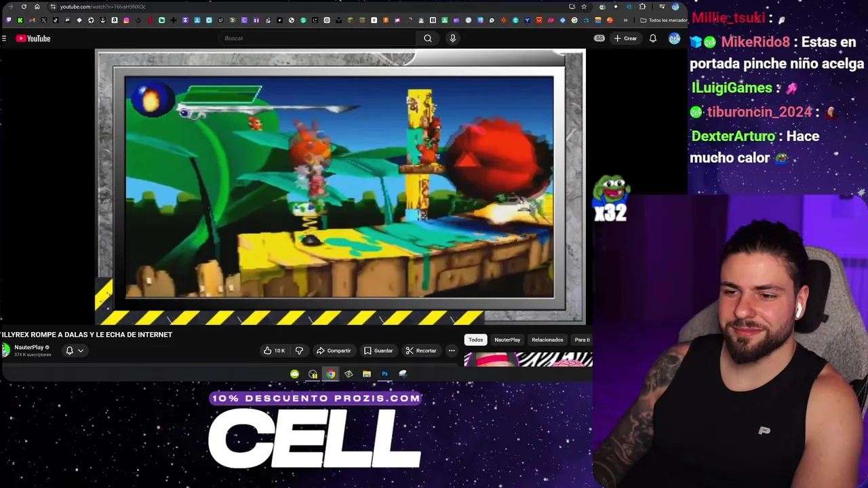Open the NauterPlay channel name

point(28,347)
